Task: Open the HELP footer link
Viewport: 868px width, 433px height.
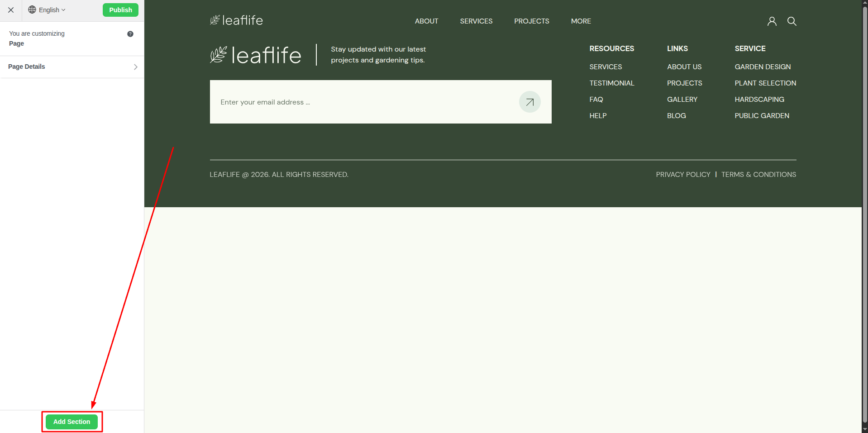Action: (x=598, y=116)
